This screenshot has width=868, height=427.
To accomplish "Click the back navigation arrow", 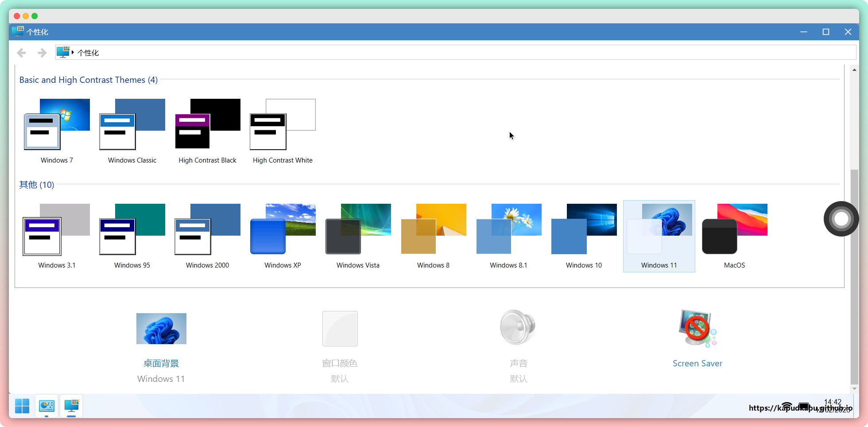I will point(21,53).
